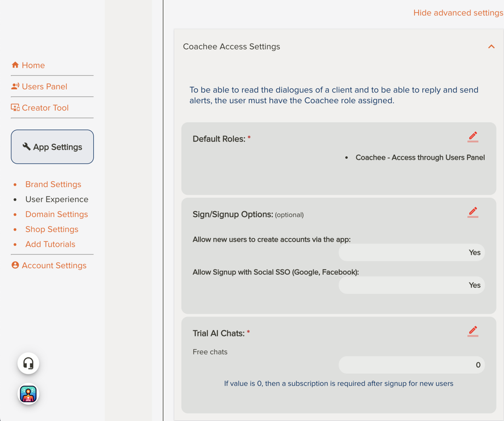The image size is (504, 421).
Task: Collapse the Coachee Access Settings section
Action: [x=491, y=47]
